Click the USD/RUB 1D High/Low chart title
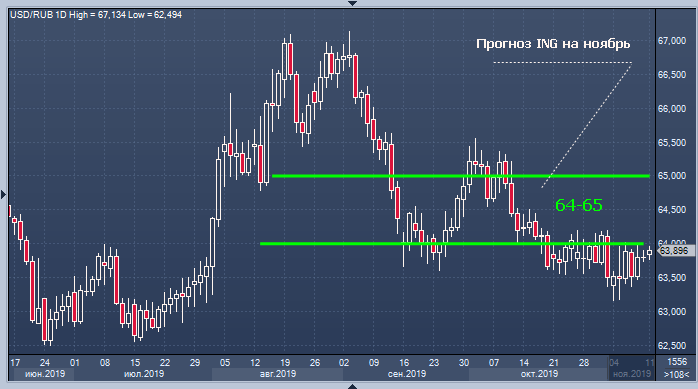The width and height of the screenshot is (698, 389). 96,15
